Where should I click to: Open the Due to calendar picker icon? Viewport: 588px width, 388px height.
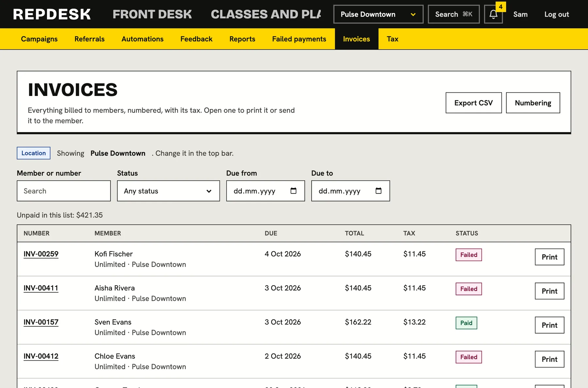[378, 191]
